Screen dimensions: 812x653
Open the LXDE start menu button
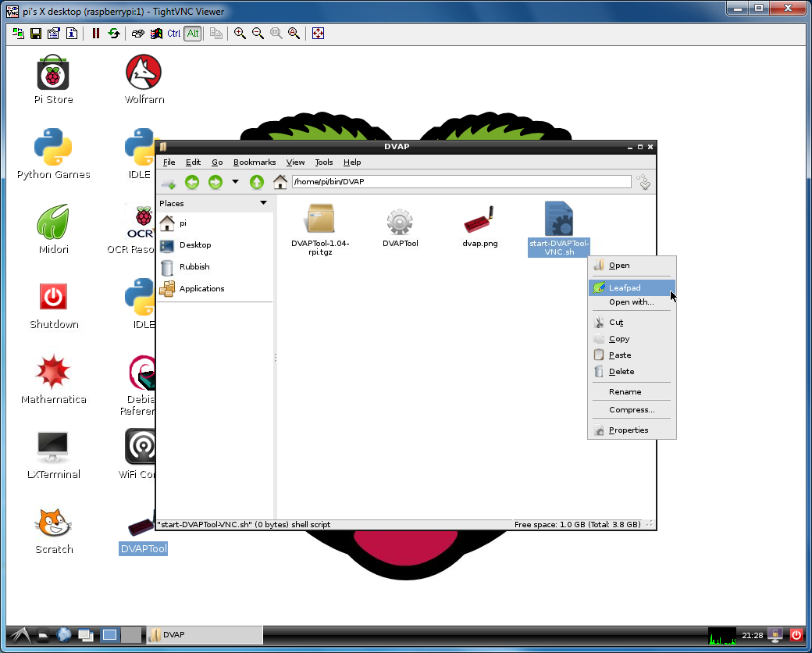click(x=20, y=635)
